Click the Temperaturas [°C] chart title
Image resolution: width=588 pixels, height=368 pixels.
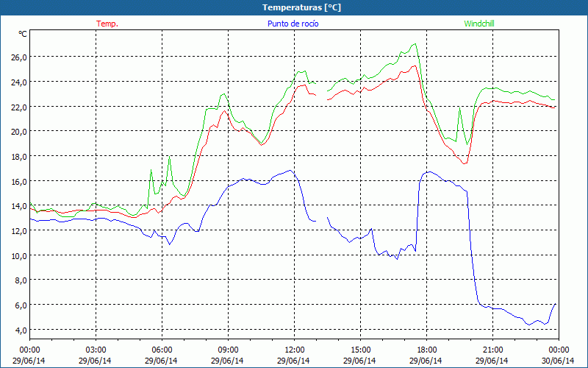pos(301,7)
